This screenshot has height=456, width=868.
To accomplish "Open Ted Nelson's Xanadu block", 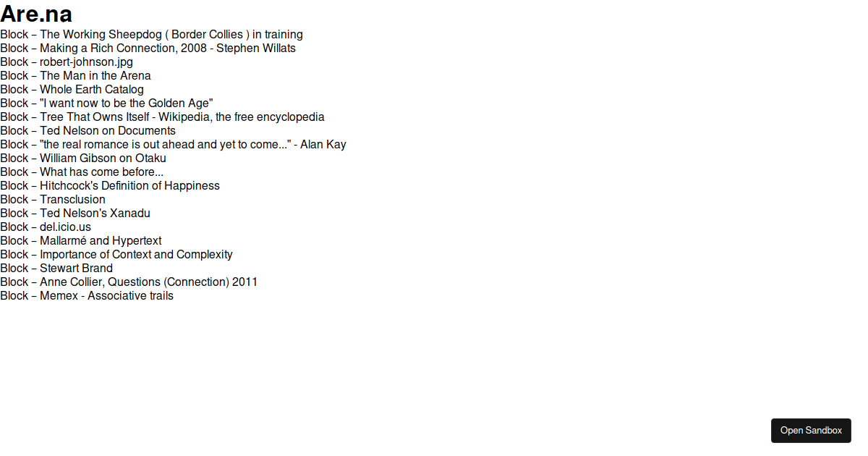I will (x=75, y=213).
